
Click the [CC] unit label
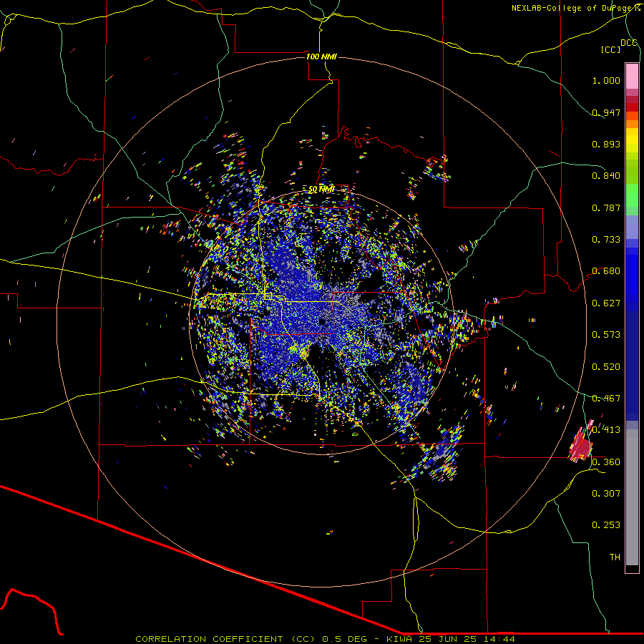coord(610,49)
